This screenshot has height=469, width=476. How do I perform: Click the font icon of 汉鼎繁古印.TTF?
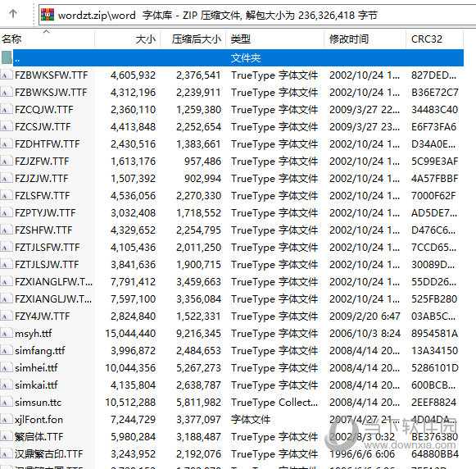pyautogui.click(x=6, y=453)
